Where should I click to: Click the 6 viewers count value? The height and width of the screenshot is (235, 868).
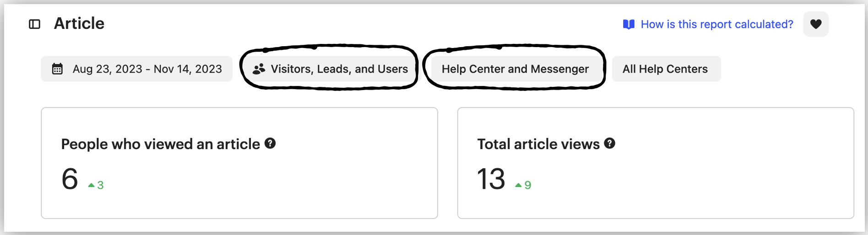pos(70,179)
